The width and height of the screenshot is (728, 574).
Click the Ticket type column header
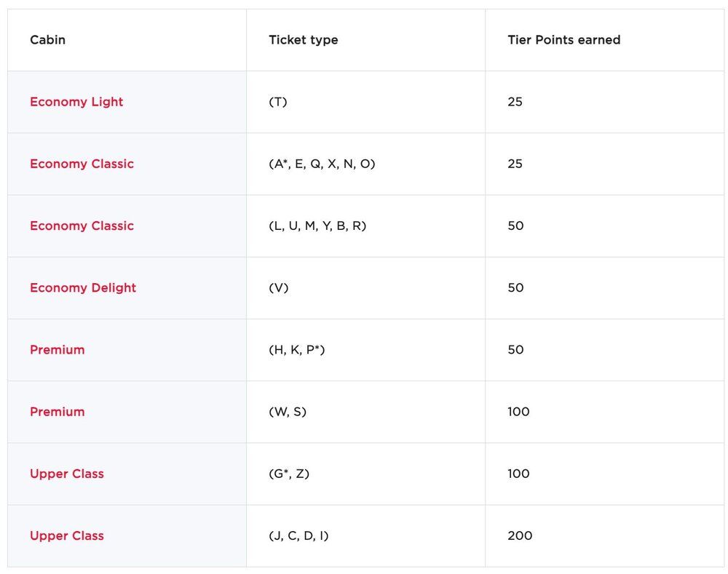pos(303,40)
